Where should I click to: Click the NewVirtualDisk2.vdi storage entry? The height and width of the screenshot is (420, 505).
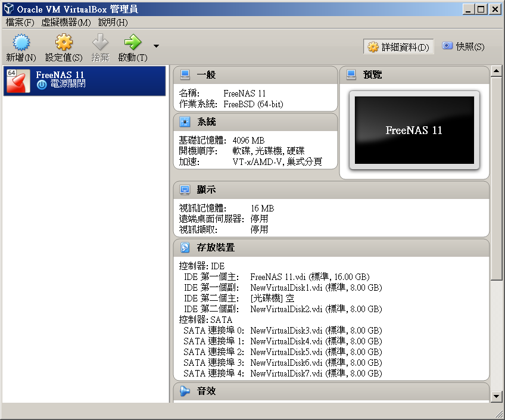tap(316, 309)
